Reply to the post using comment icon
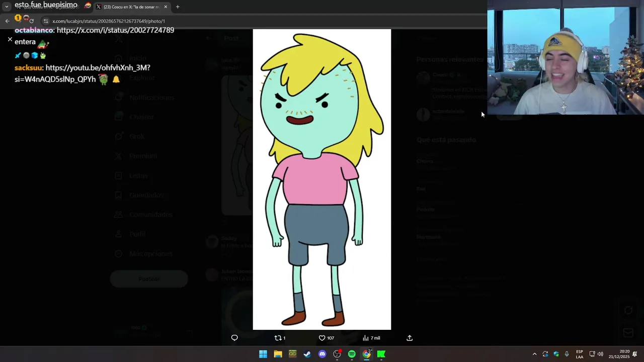644x362 pixels. 234,338
